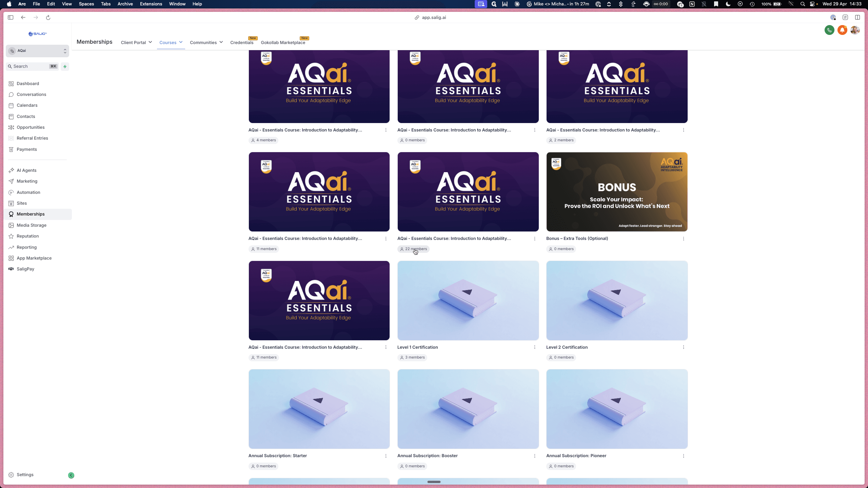Go back with Arc's back arrow
The height and width of the screenshot is (488, 868).
23,18
